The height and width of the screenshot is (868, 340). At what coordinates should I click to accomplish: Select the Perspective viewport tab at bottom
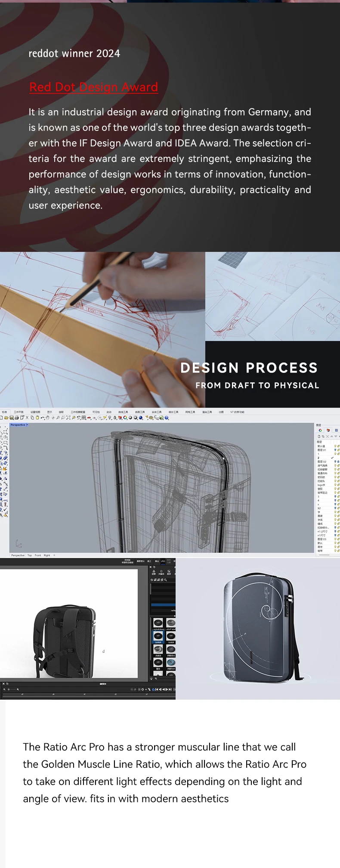tap(18, 555)
